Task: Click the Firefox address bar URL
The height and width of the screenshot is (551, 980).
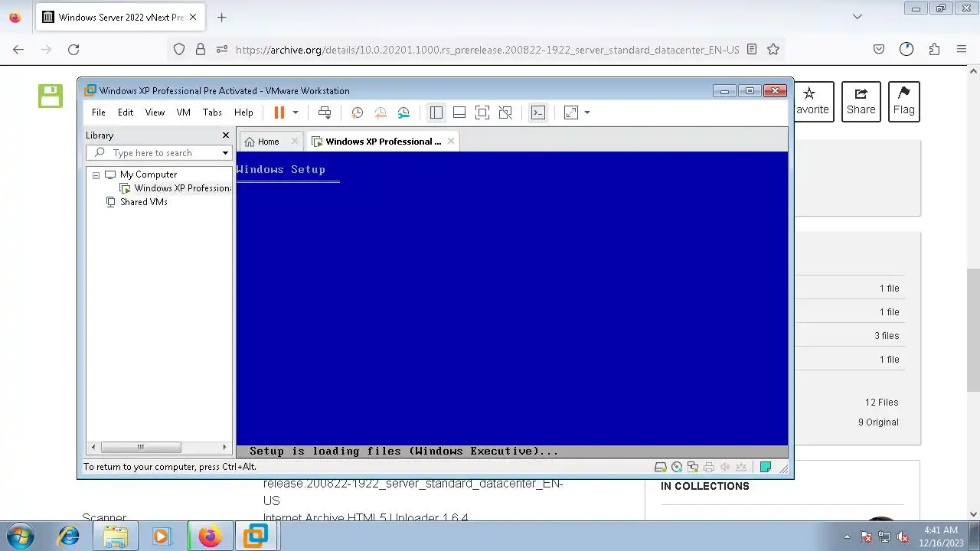Action: [x=487, y=50]
